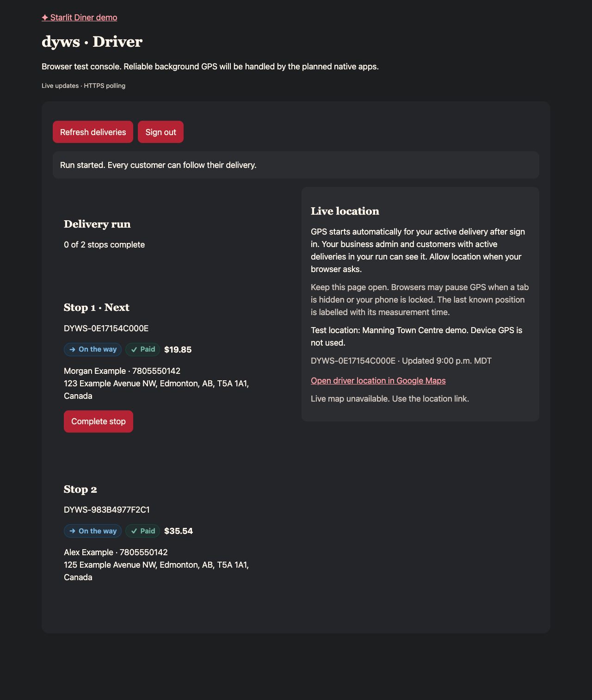
Task: Click 125 Example Avenue NW address
Action: (x=156, y=571)
